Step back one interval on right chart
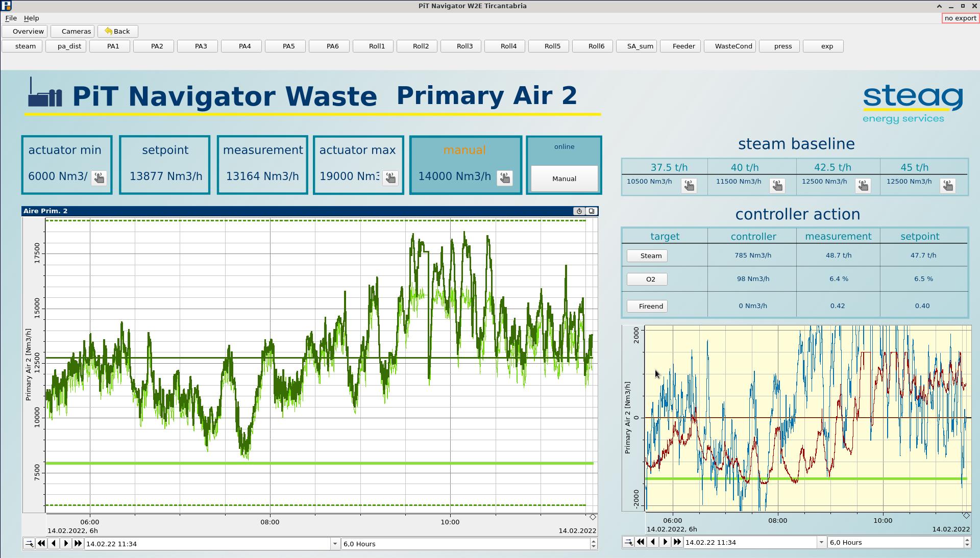980x558 pixels. click(x=653, y=542)
